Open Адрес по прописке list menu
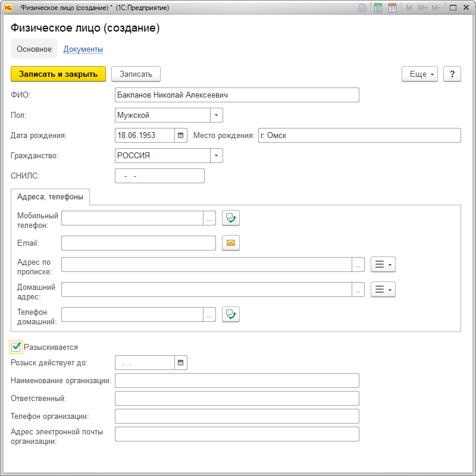The height and width of the screenshot is (476, 476). (383, 264)
